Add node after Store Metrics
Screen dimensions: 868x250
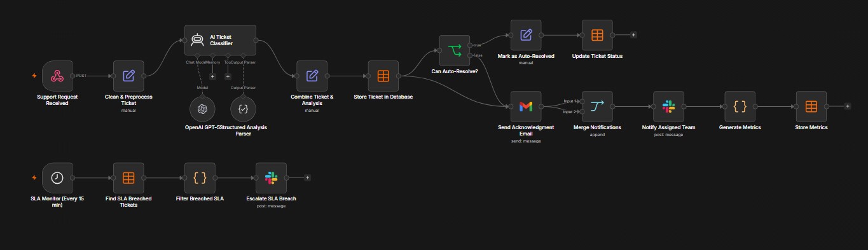click(847, 106)
